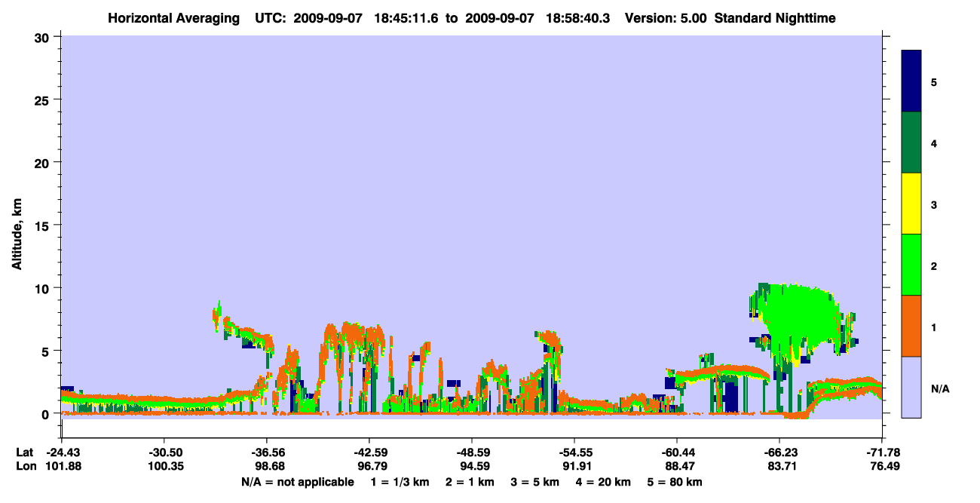Click latitude value -36.56
980x503 pixels.
tap(266, 452)
